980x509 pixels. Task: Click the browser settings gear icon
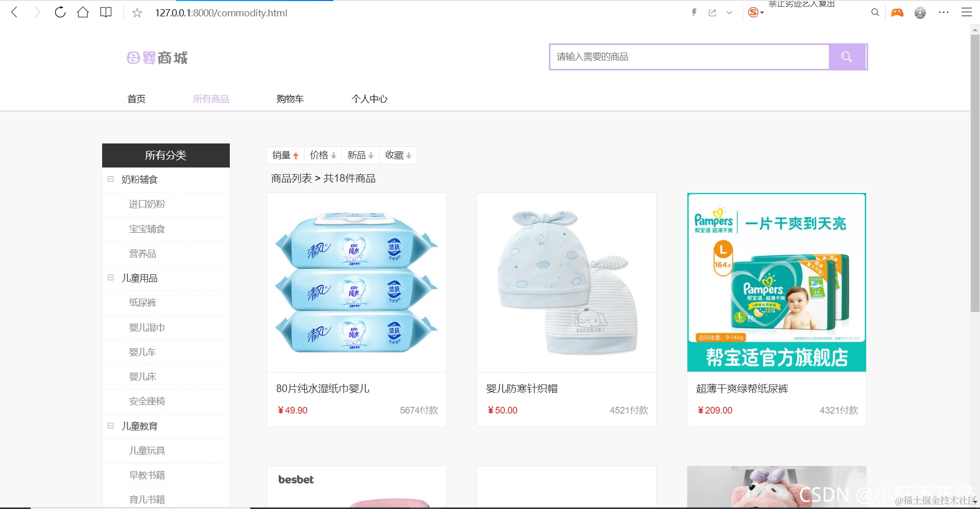point(920,12)
